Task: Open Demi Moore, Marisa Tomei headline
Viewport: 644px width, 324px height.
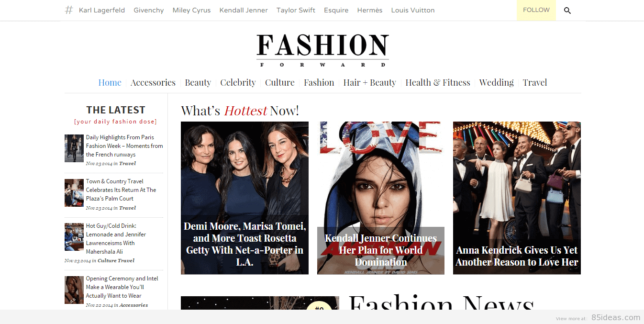Action: click(244, 244)
